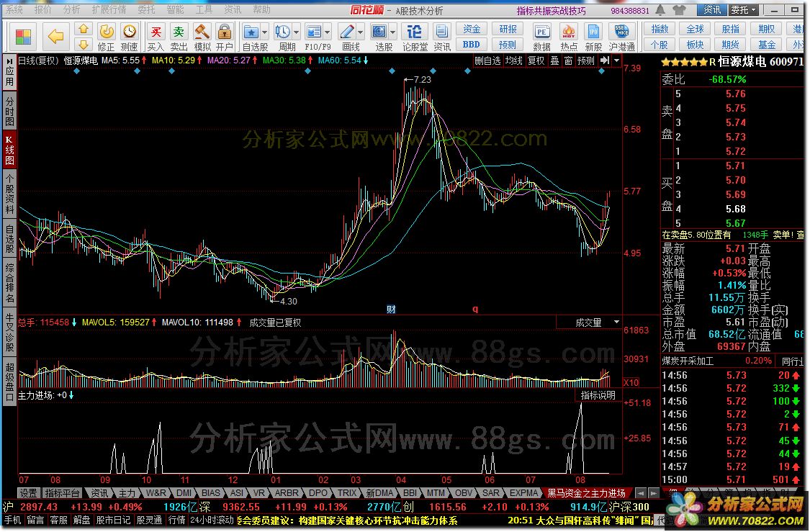The width and height of the screenshot is (810, 532).
Task: Click the chart skip-to-end arrow icon
Action: click(604, 60)
